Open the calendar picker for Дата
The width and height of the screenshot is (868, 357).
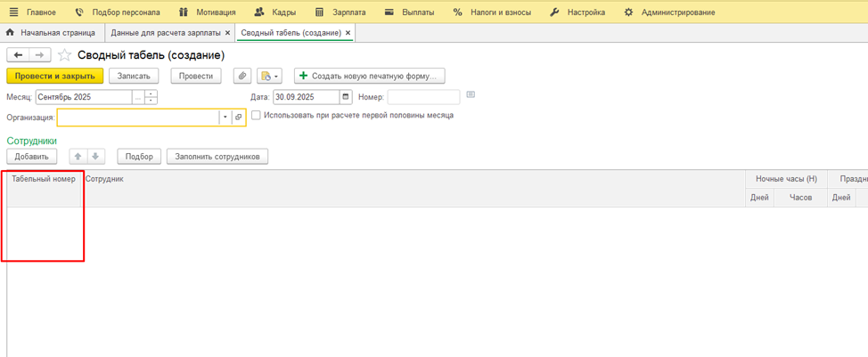tap(347, 97)
